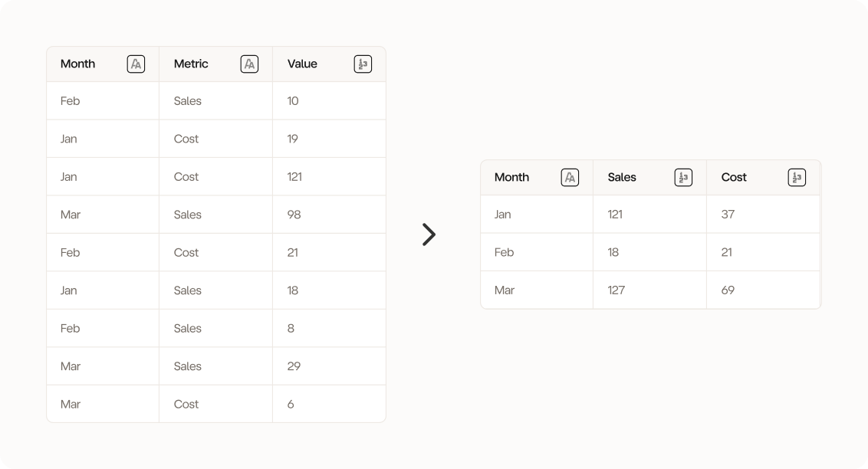Select the Value column header label
The width and height of the screenshot is (868, 469).
click(x=302, y=64)
